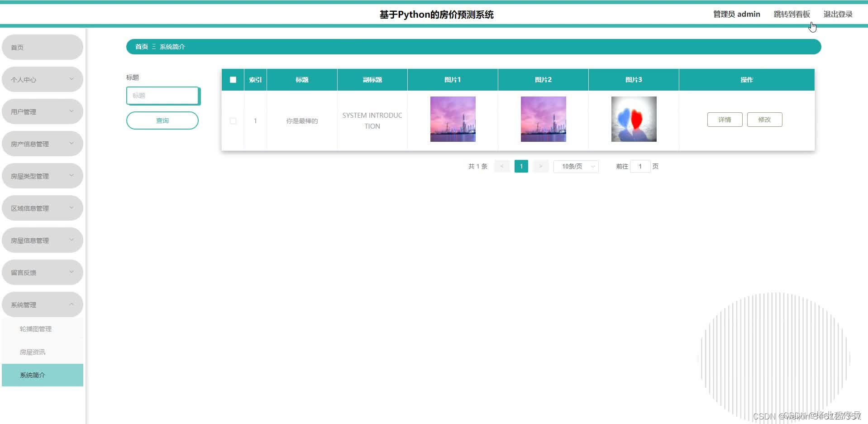The width and height of the screenshot is (868, 424).
Task: Check the checkbox on row 1
Action: [x=233, y=120]
